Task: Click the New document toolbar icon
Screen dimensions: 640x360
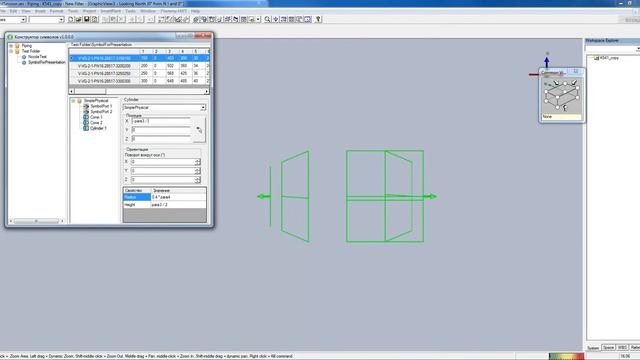Action: [71, 19]
